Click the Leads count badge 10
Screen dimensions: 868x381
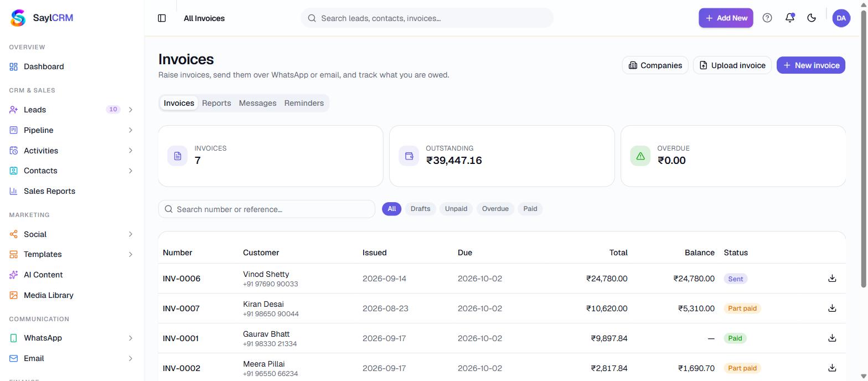point(113,110)
